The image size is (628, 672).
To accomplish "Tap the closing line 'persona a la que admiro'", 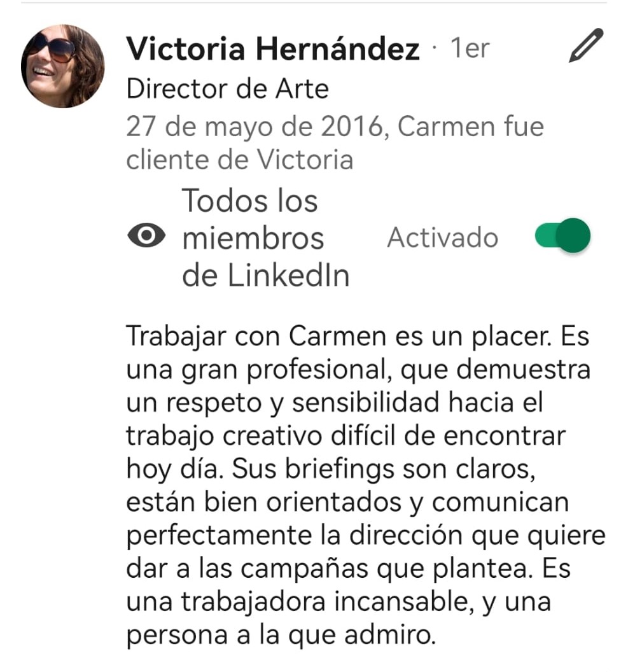I will point(281,635).
